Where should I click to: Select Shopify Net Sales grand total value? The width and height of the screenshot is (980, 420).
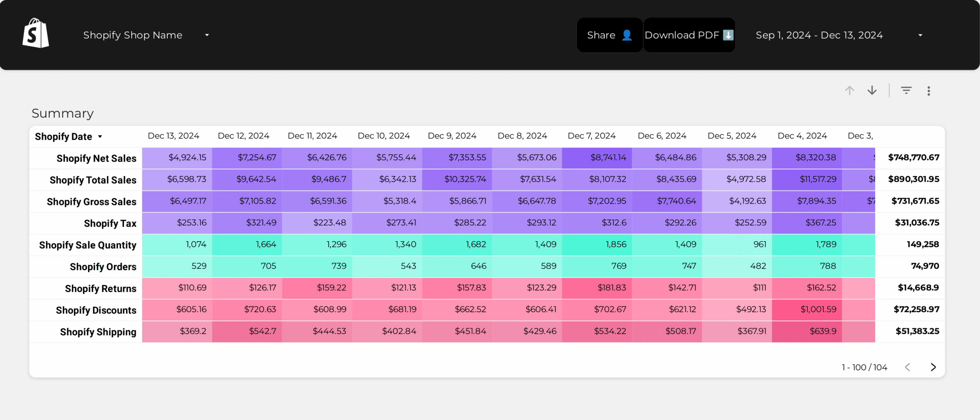pos(913,157)
